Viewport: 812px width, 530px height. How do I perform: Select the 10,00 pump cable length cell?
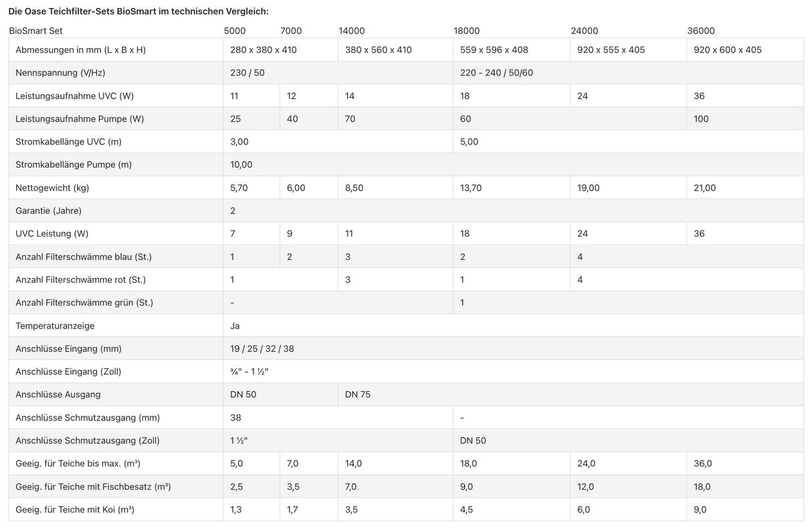tap(241, 164)
